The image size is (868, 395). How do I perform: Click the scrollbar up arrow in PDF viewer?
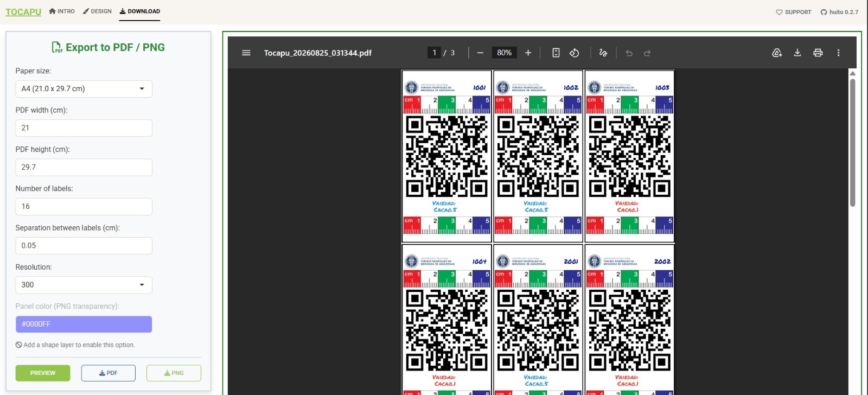point(853,73)
